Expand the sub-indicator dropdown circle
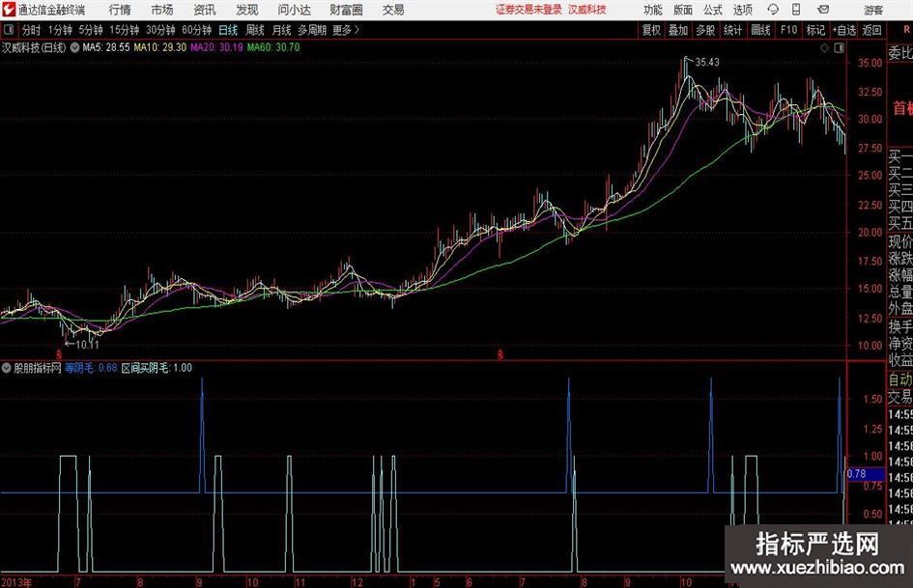Viewport: 913px width, 588px height. click(x=7, y=368)
